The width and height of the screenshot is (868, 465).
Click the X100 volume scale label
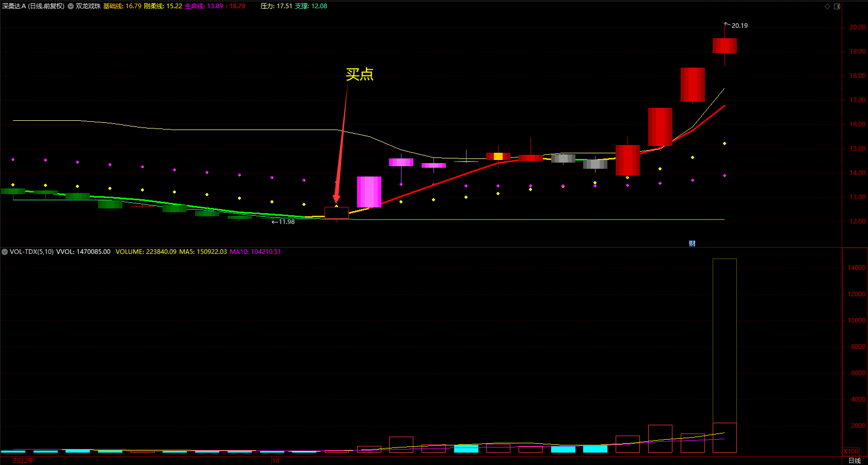(x=851, y=452)
